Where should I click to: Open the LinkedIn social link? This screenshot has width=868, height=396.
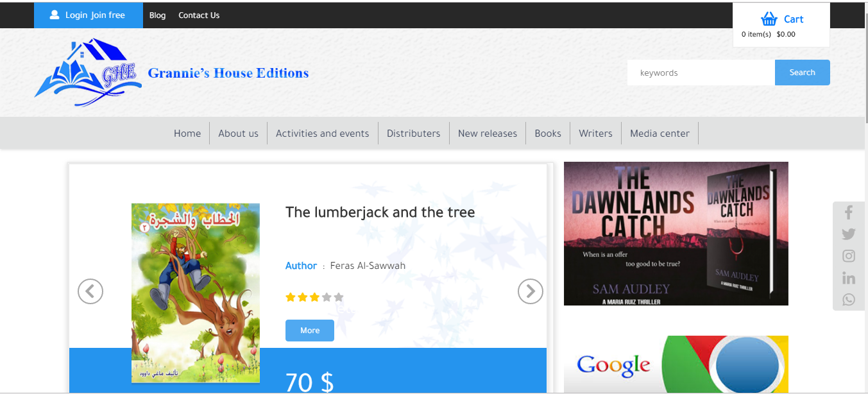[849, 278]
